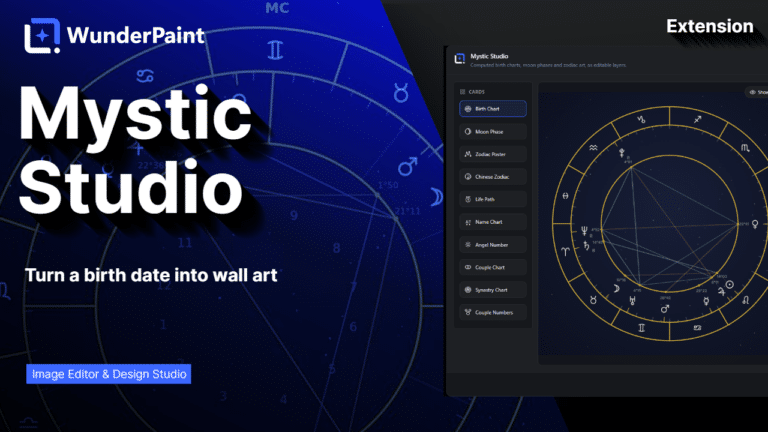This screenshot has width=768, height=432.
Task: Select the Angel Number card
Action: click(493, 244)
